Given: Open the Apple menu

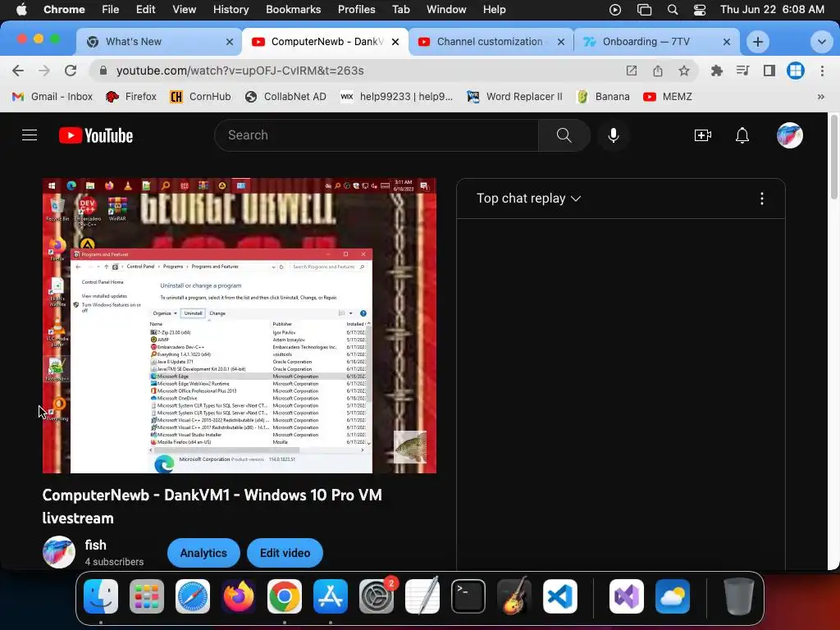Looking at the screenshot, I should point(21,10).
